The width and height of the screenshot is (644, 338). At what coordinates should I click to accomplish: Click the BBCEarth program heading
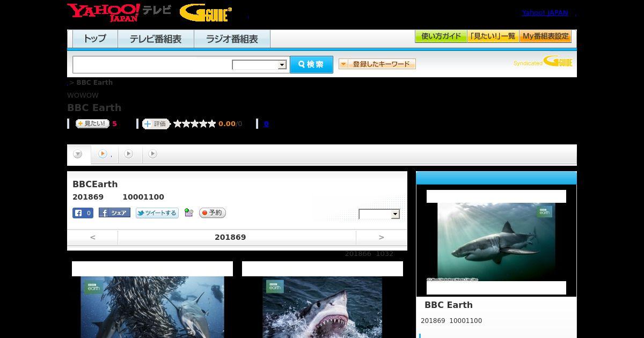95,184
